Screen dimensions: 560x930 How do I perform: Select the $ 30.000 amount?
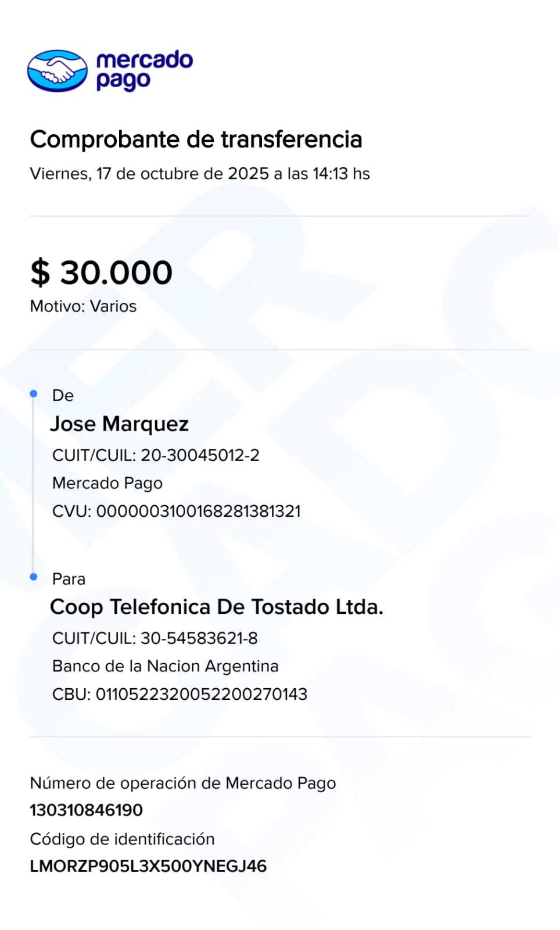coord(102,273)
